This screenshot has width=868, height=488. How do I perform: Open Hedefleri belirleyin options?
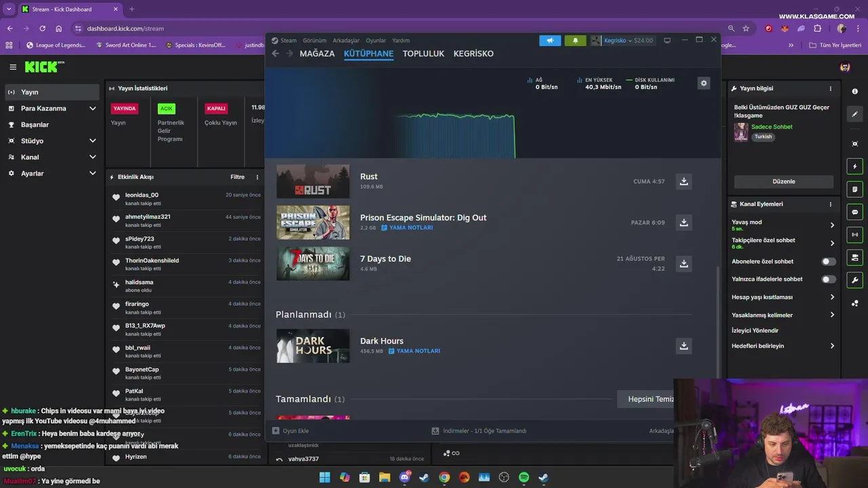[x=832, y=346]
